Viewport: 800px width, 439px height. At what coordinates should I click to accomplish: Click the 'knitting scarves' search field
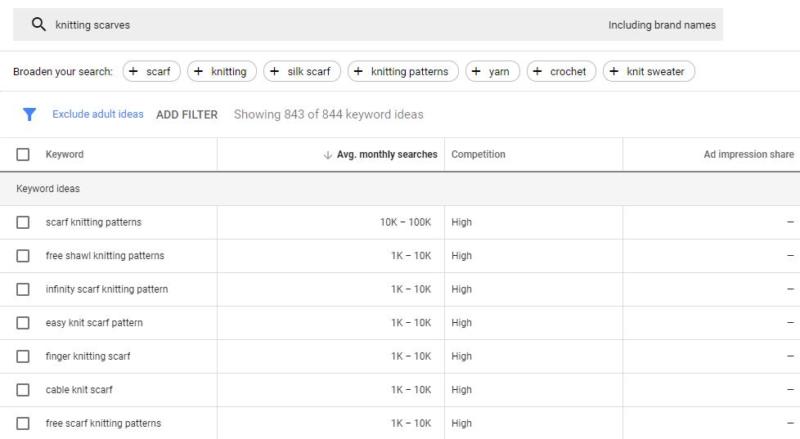[300, 25]
